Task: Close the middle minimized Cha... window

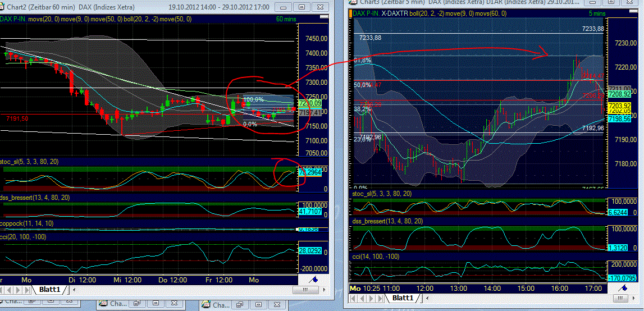Action: click(x=175, y=303)
